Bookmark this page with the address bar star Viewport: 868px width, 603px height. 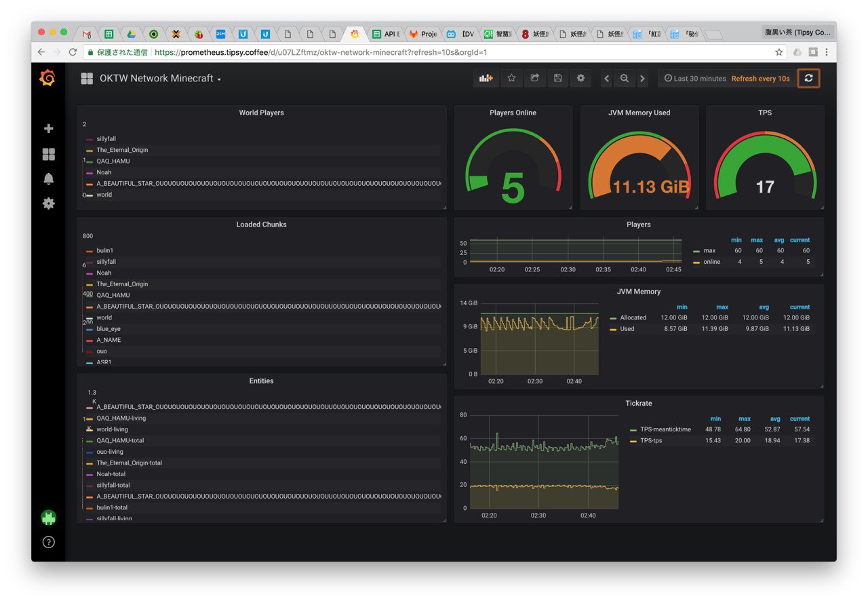click(x=779, y=52)
